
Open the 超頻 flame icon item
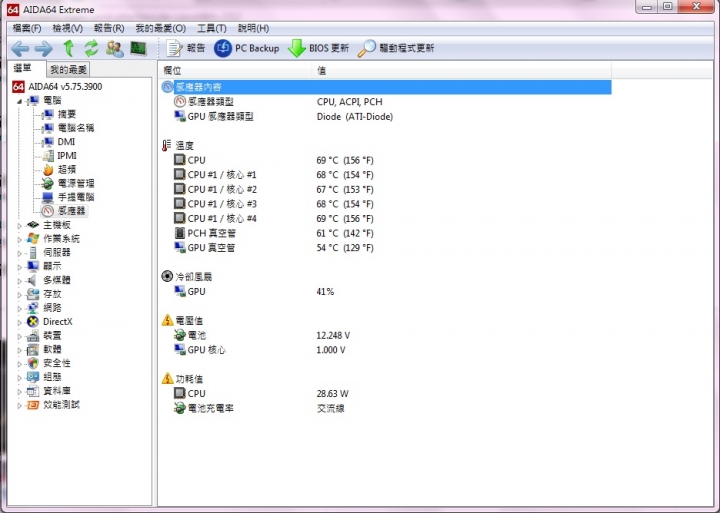tap(48, 169)
